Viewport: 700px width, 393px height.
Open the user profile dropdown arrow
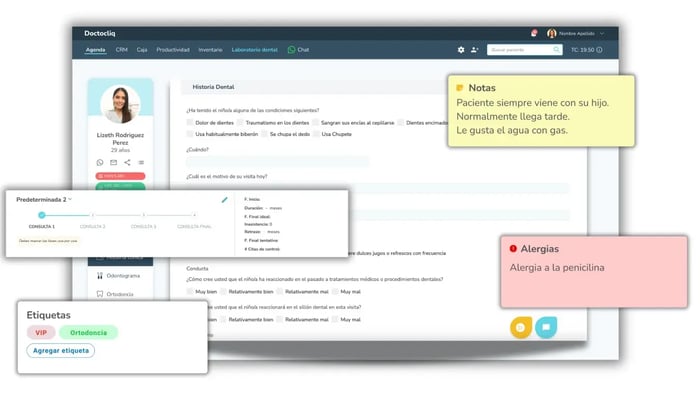(602, 33)
